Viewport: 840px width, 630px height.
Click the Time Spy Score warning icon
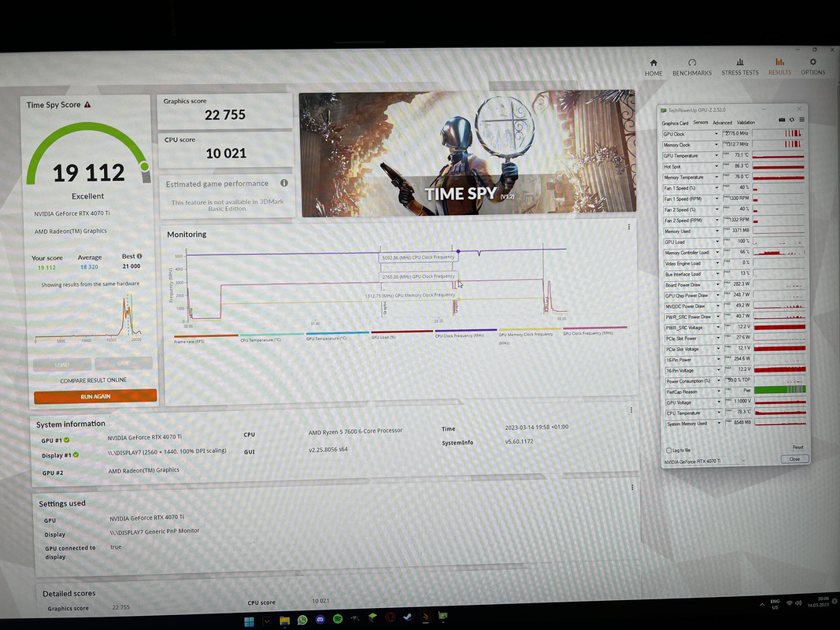(87, 105)
